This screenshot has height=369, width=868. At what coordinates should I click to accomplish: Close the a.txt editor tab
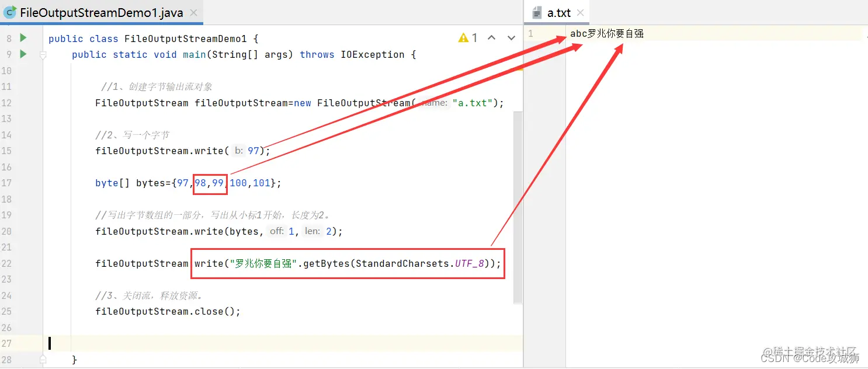[580, 12]
